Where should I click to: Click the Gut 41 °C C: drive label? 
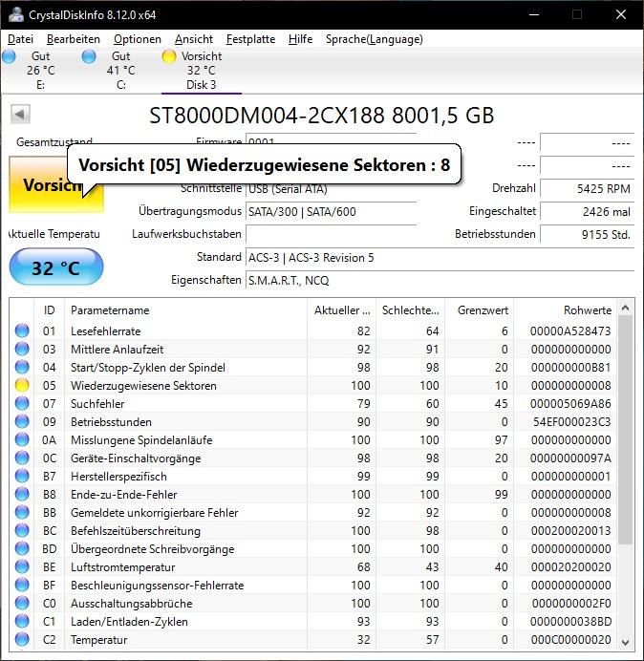(121, 71)
